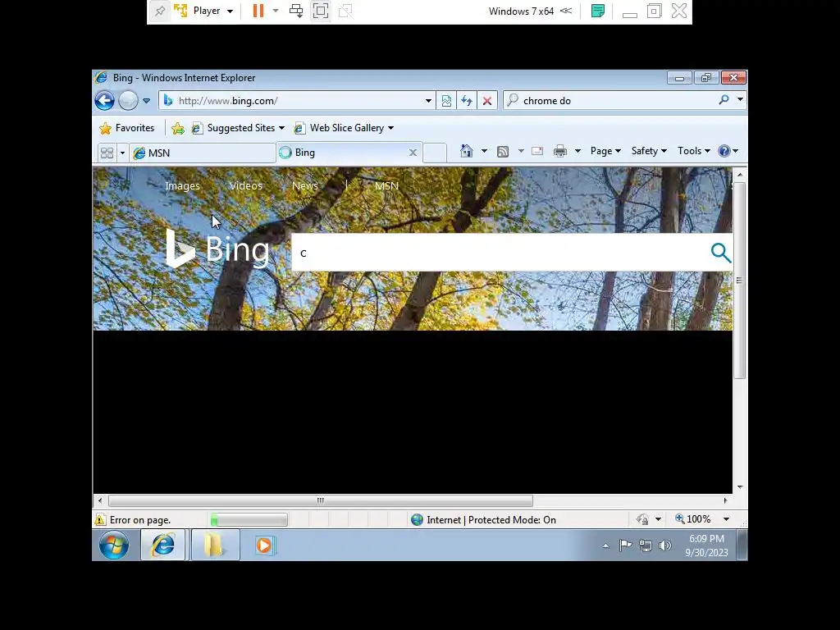The width and height of the screenshot is (840, 630).
Task: Click the volume speaker tray icon
Action: tap(664, 546)
